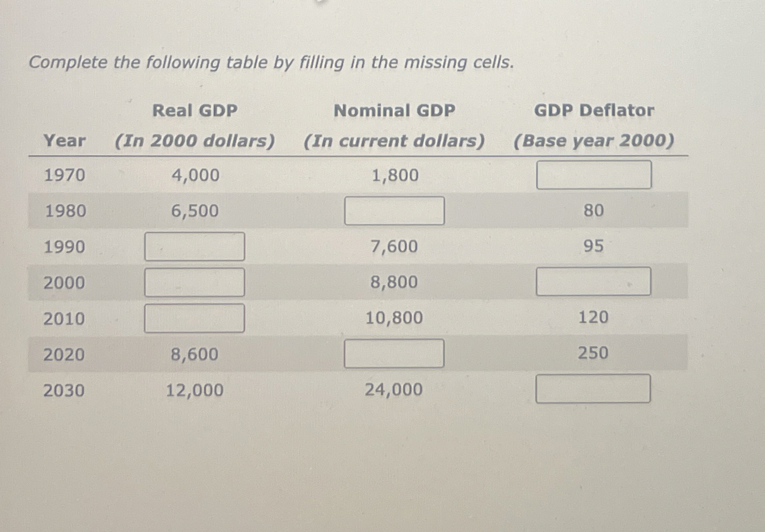765x532 pixels.
Task: Click the value 8,800 for 2000
Action: pyautogui.click(x=393, y=282)
